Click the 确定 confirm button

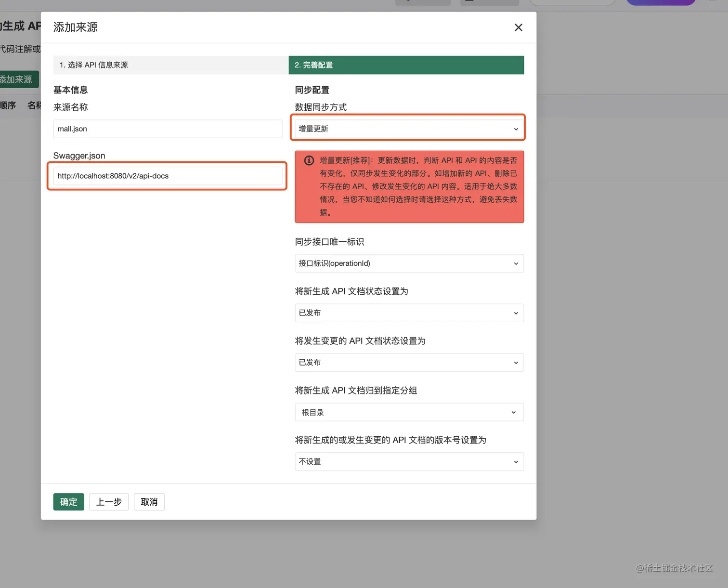tap(69, 502)
